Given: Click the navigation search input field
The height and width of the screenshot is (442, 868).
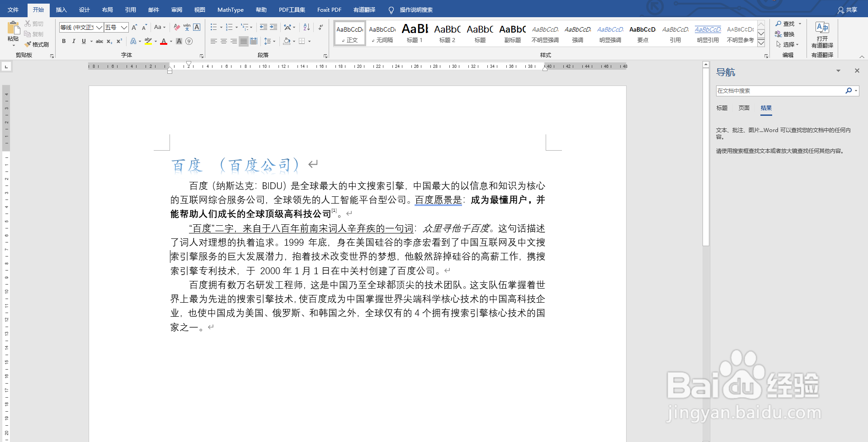Looking at the screenshot, I should tap(780, 91).
